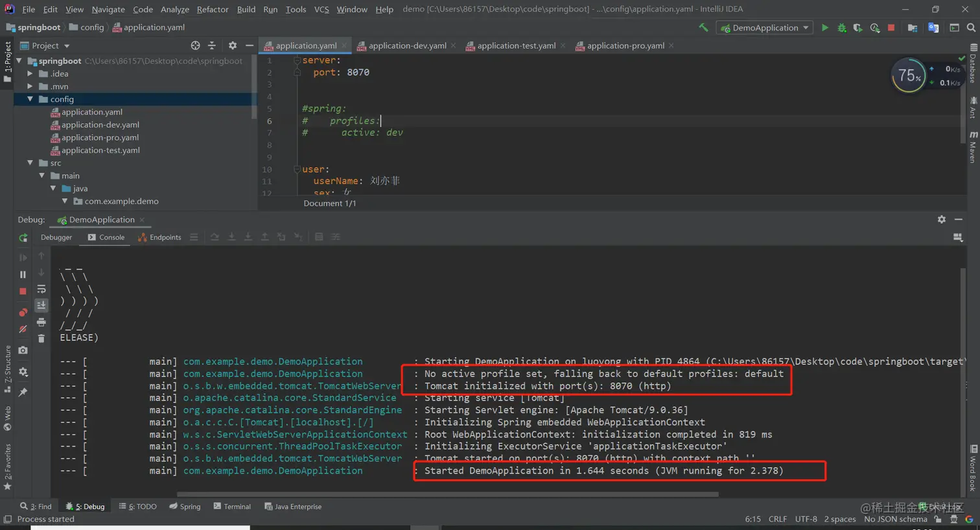The image size is (980, 530).
Task: Toggle scroll to end of console
Action: click(x=41, y=305)
